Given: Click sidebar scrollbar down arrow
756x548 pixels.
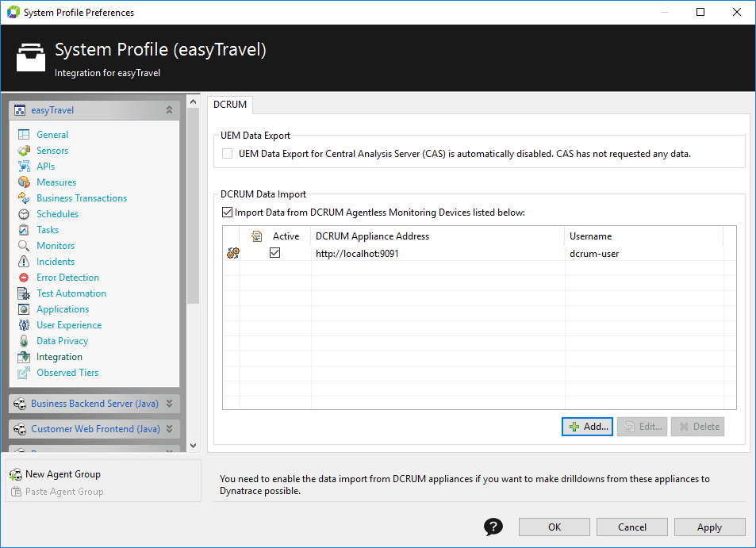Looking at the screenshot, I should pyautogui.click(x=193, y=446).
